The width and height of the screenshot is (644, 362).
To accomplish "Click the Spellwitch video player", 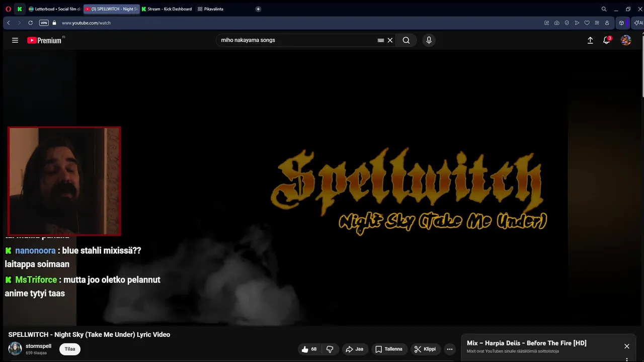I will tap(322, 188).
